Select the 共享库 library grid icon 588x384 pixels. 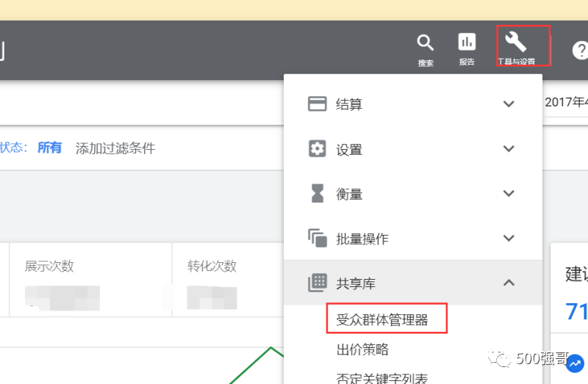point(318,283)
